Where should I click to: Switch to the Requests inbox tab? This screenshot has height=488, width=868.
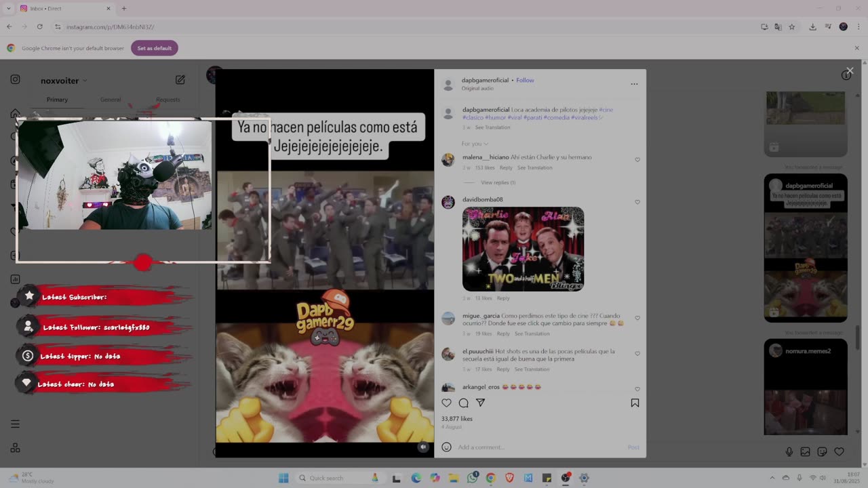coord(168,100)
